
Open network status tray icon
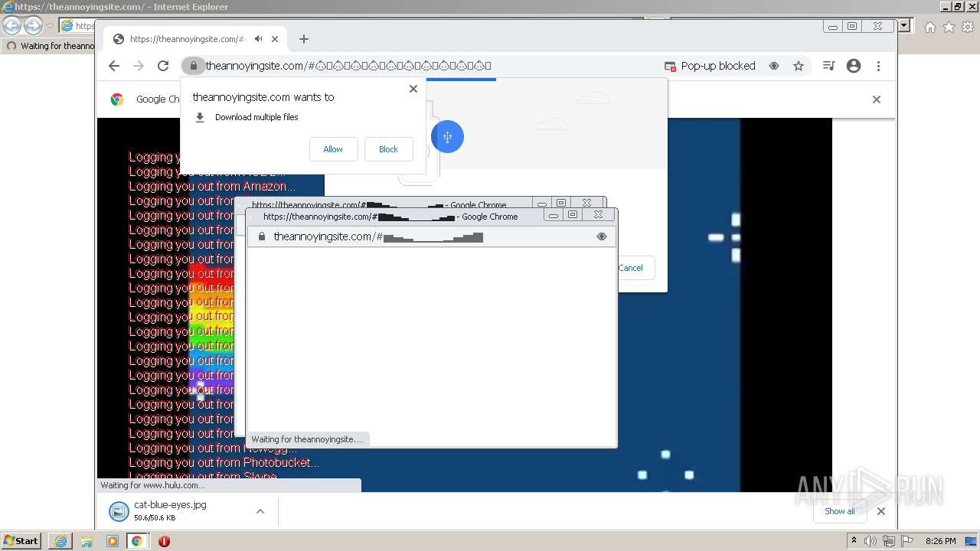888,541
